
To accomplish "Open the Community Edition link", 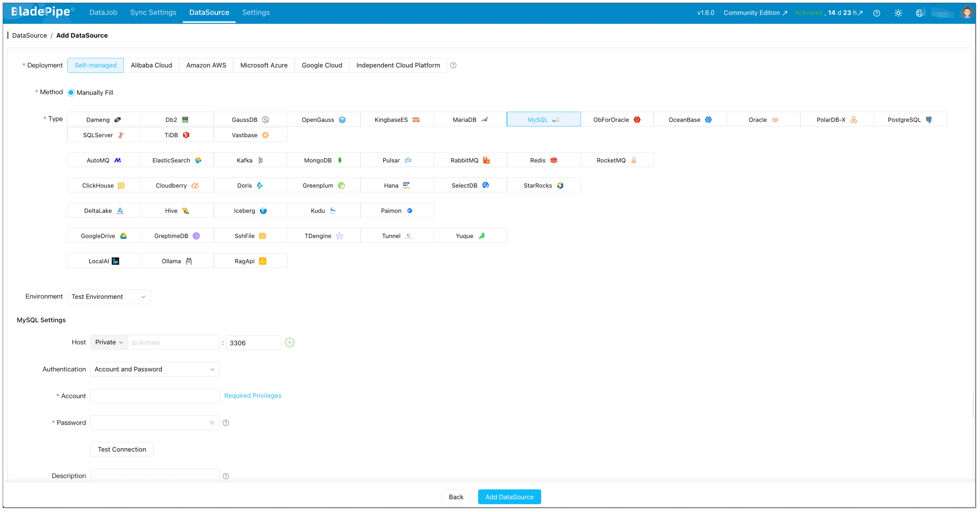I will (755, 13).
